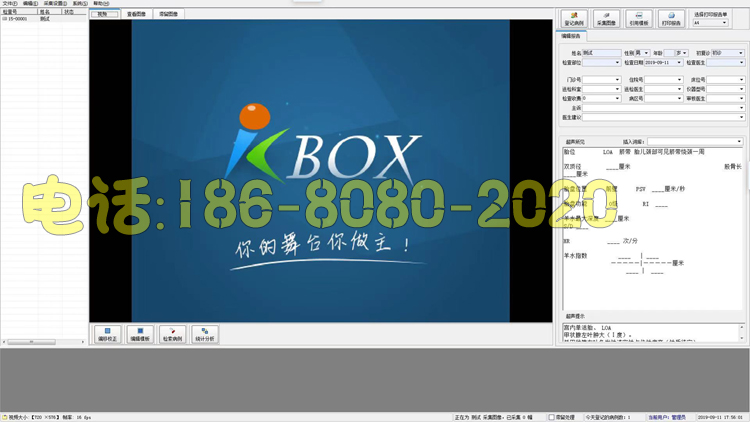The image size is (750, 422).
Task: Click the 引用模板 quote template button
Action: pyautogui.click(x=639, y=19)
